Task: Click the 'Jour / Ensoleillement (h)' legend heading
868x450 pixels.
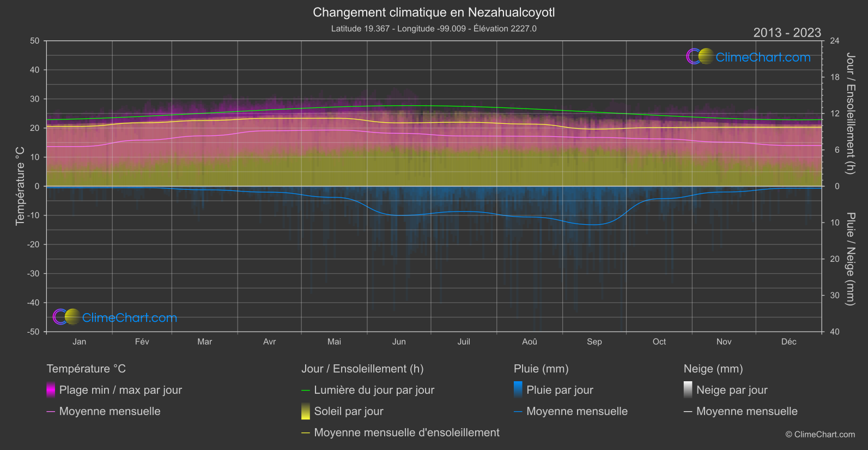Action: point(362,369)
